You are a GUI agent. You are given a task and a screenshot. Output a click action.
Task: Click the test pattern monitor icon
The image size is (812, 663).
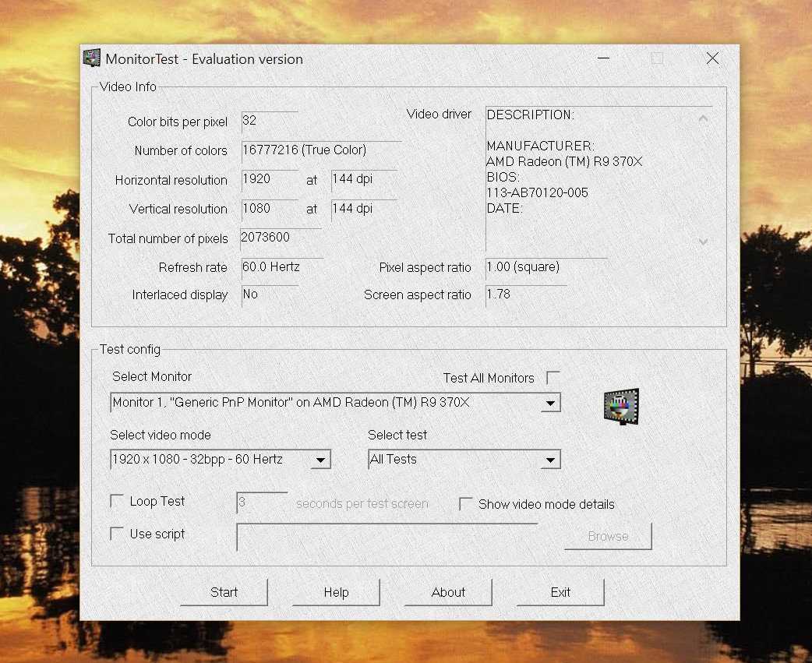tap(621, 407)
